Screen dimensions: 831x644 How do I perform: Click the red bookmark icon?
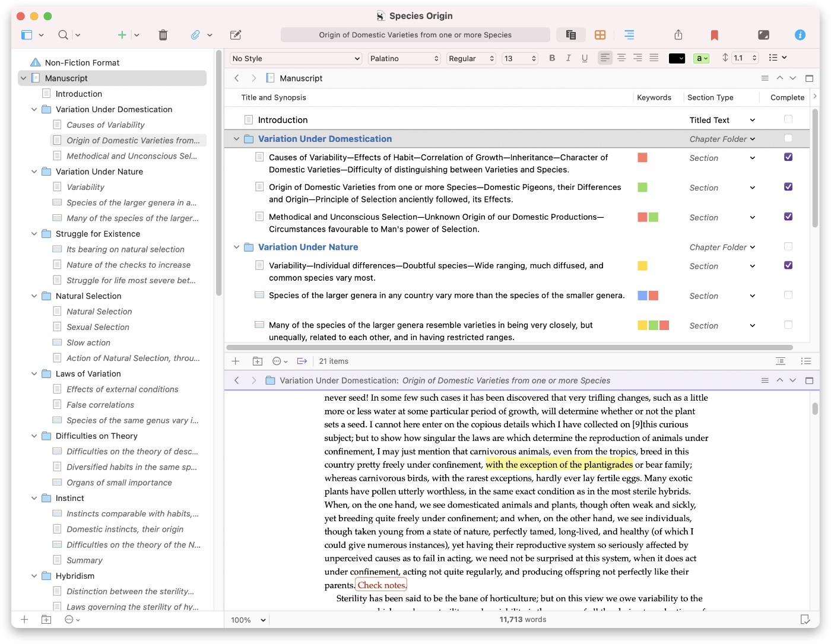point(715,35)
